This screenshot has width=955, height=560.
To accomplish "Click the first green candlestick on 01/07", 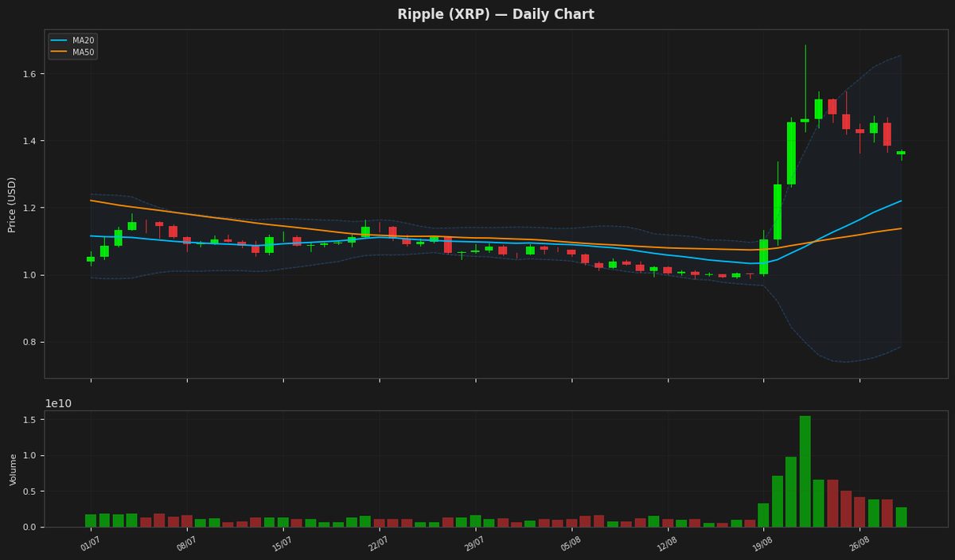I will click(91, 259).
